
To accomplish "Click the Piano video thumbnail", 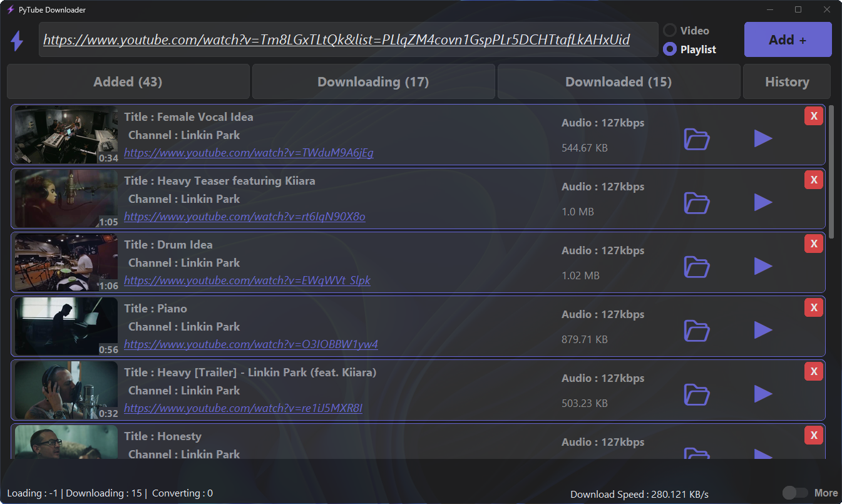I will click(x=66, y=326).
